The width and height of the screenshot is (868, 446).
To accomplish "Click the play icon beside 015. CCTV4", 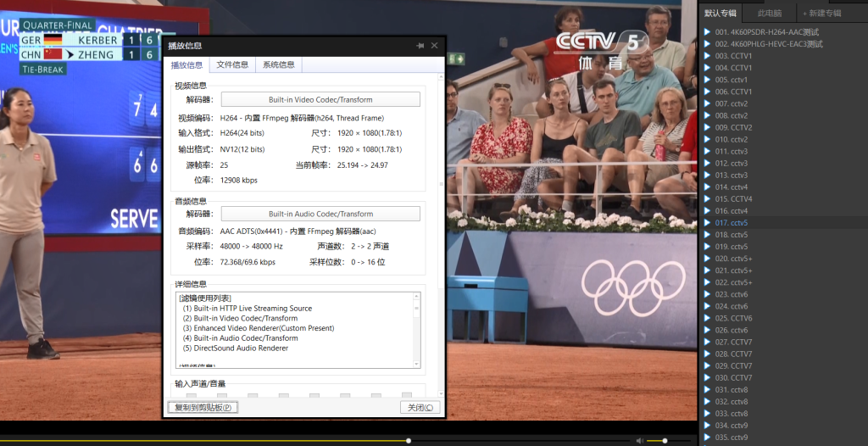I will (707, 199).
